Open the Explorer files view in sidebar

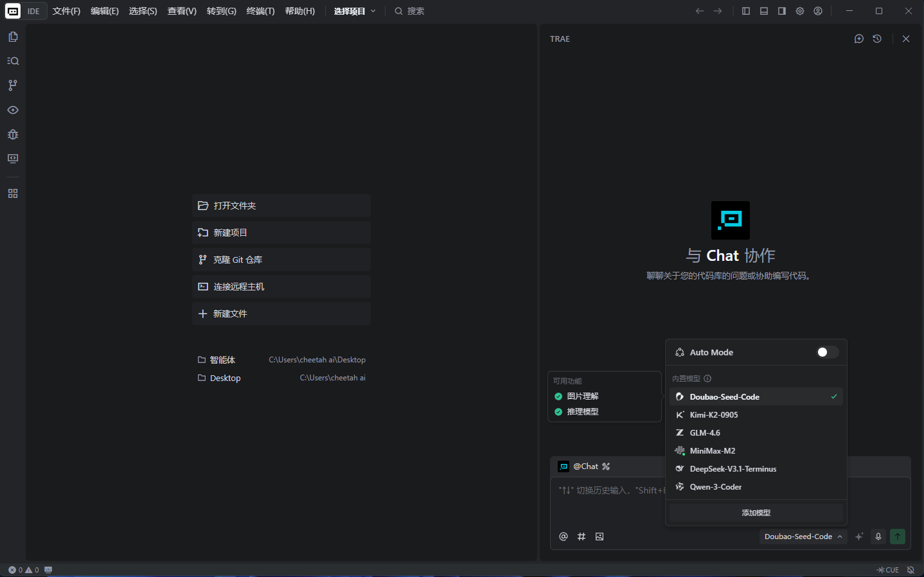[13, 37]
